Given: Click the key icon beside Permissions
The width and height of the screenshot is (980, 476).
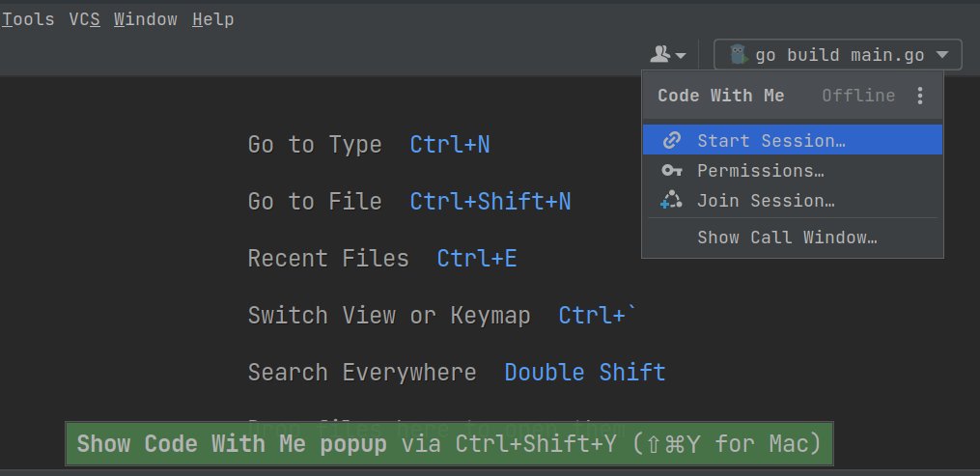Looking at the screenshot, I should 671,170.
